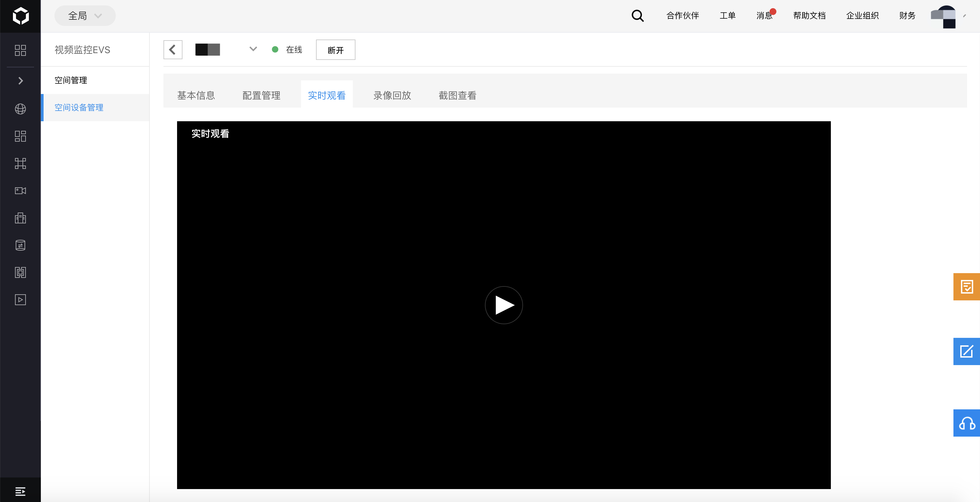Select 空间设备管理 in side menu

95,108
